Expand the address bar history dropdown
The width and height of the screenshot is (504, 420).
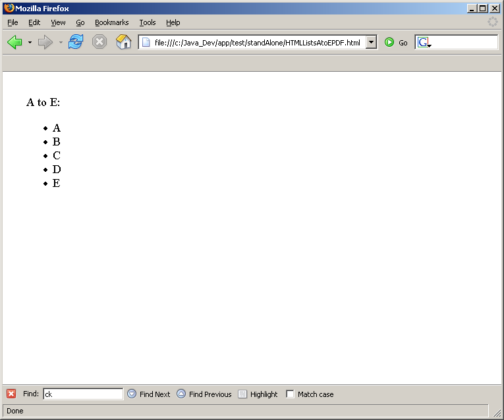[371, 42]
